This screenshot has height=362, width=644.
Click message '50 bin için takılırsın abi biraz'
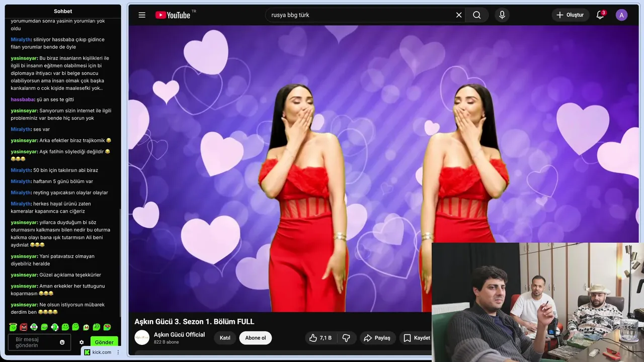coord(54,170)
